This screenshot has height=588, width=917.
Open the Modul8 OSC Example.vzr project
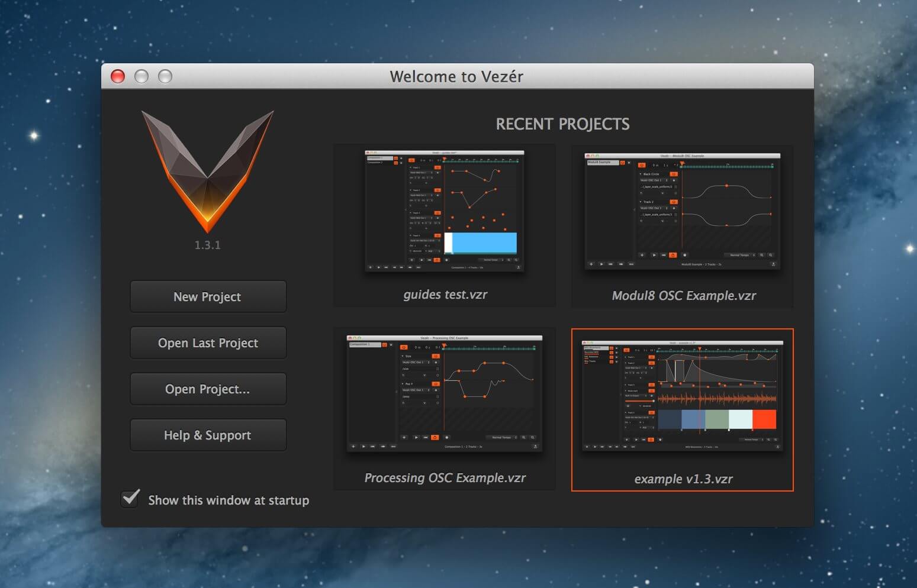[683, 225]
